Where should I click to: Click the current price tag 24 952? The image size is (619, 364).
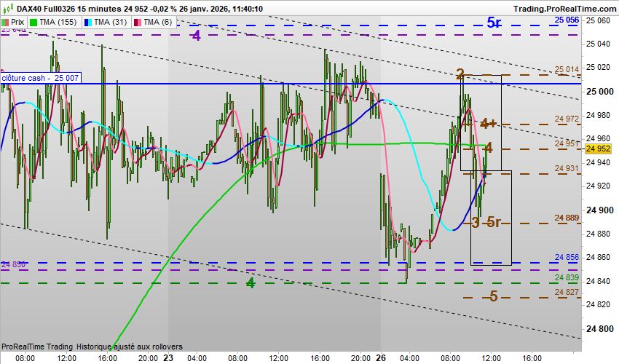599,149
